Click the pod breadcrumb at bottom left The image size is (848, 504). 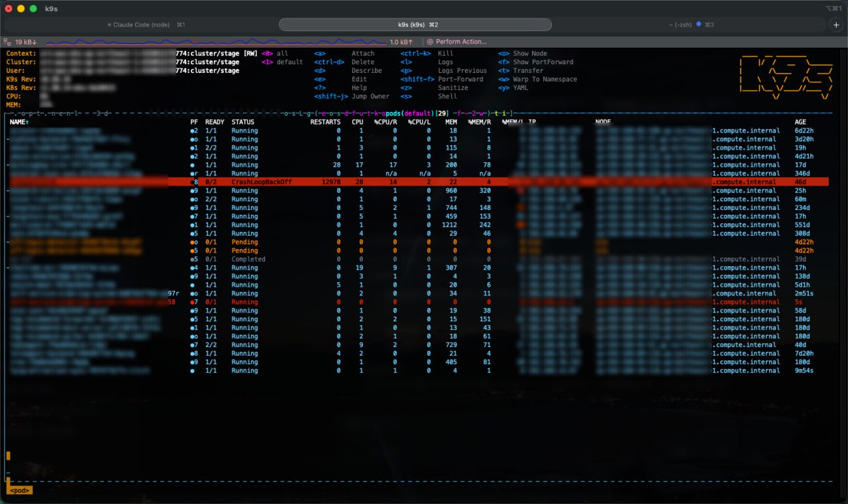20,491
